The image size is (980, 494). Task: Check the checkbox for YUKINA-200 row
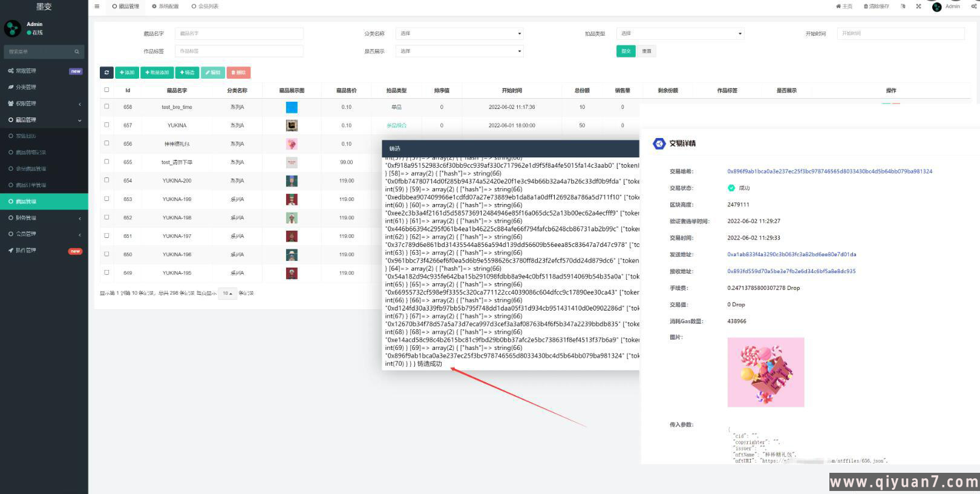106,180
